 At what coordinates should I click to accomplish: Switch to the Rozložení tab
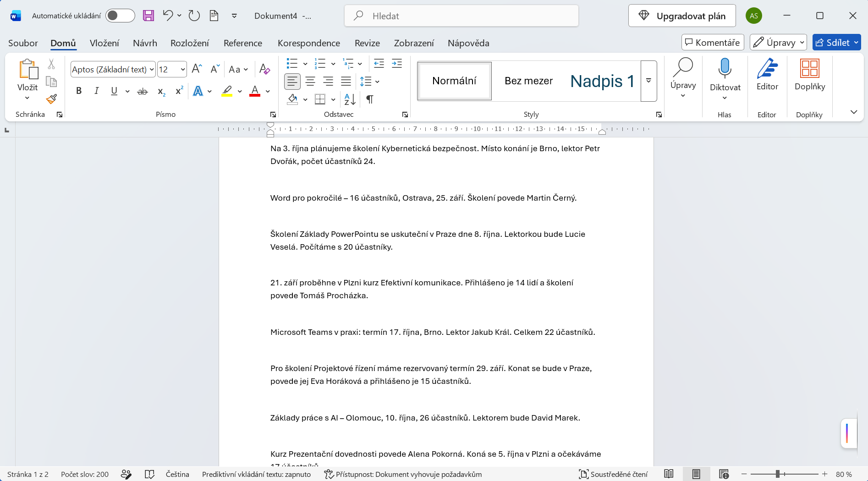(190, 43)
